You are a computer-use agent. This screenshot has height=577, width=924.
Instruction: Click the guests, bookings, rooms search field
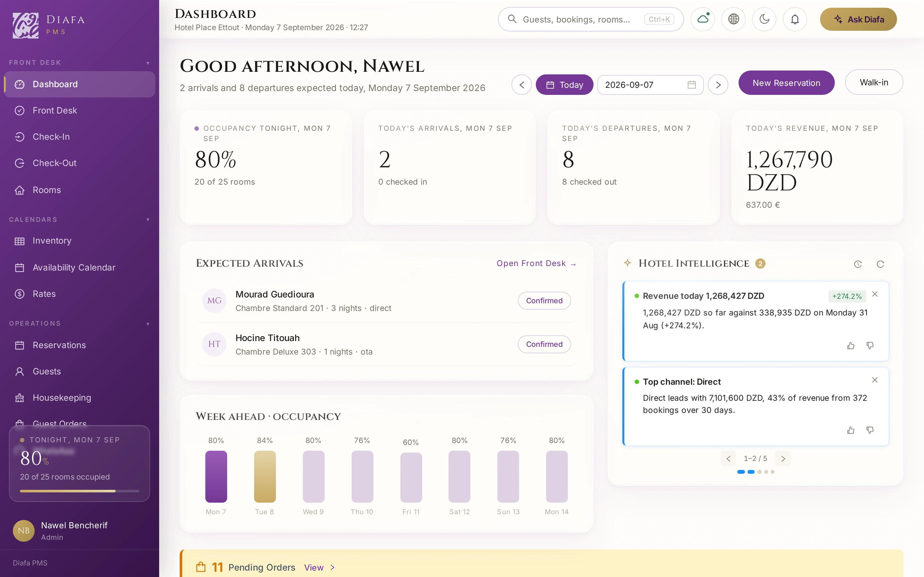590,19
